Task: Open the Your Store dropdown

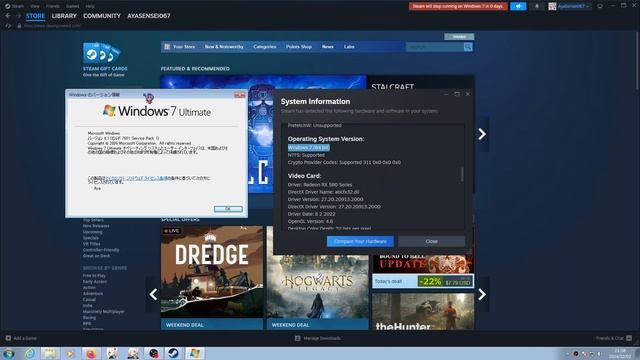Action: (184, 47)
